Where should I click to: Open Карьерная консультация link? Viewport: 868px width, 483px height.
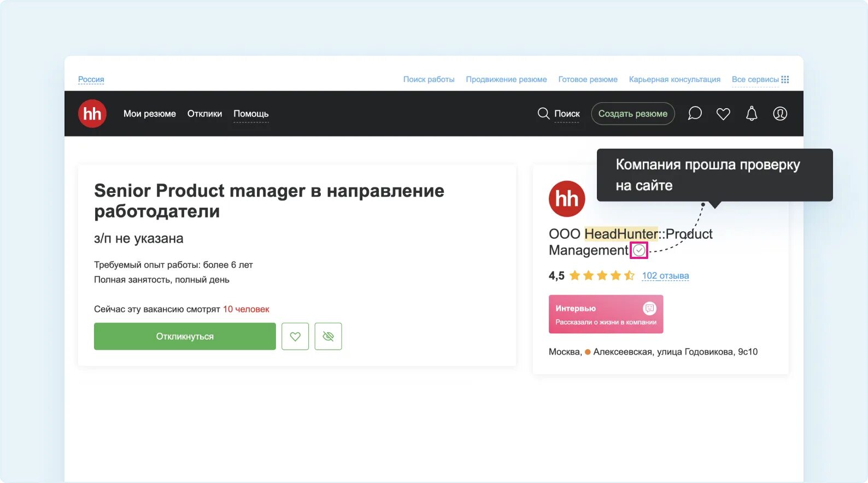pyautogui.click(x=675, y=79)
